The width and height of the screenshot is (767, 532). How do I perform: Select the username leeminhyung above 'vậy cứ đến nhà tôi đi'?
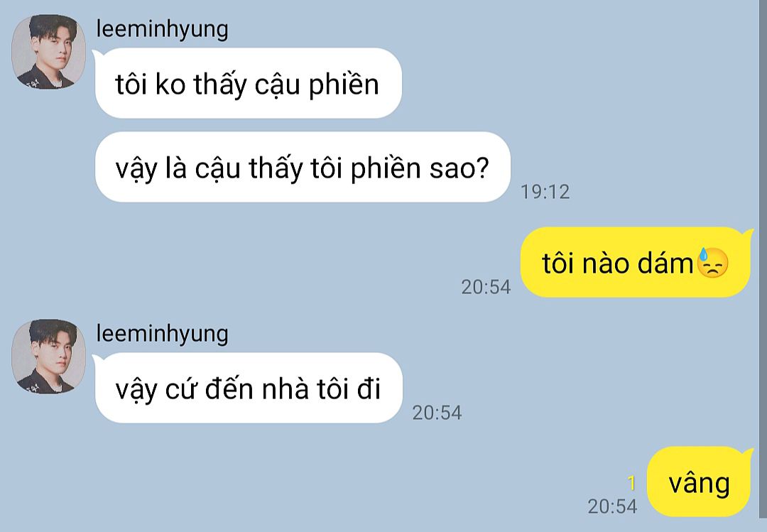(x=162, y=334)
